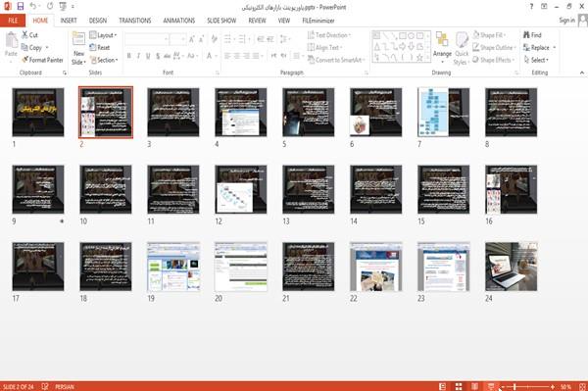Screen dimensions: 588x391
Task: Toggle text Shadow formatting
Action: [x=158, y=56]
